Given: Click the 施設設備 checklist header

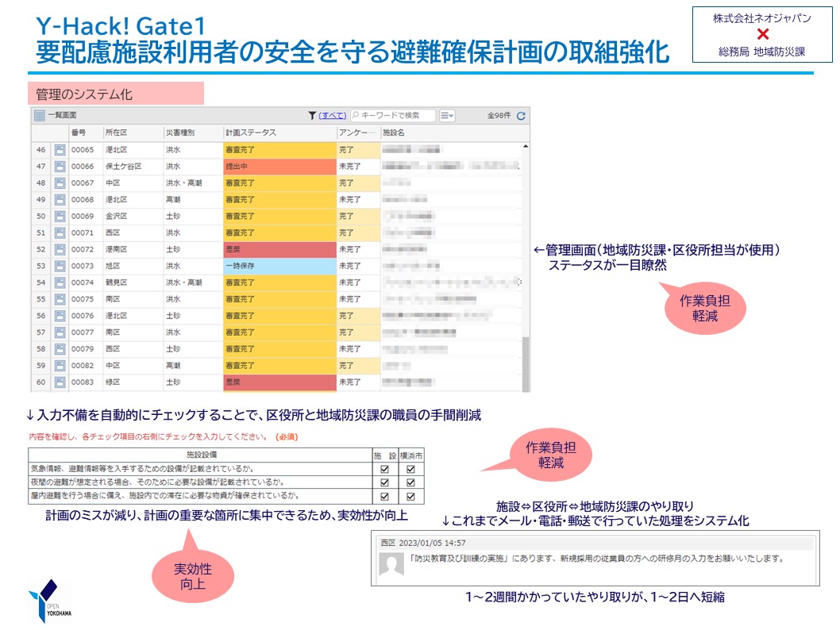Looking at the screenshot, I should pyautogui.click(x=202, y=455).
